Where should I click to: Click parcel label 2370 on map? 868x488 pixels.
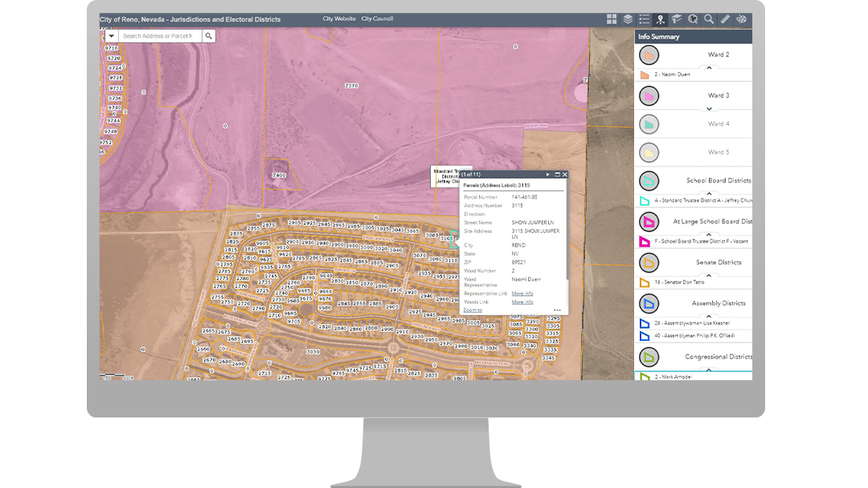(351, 86)
